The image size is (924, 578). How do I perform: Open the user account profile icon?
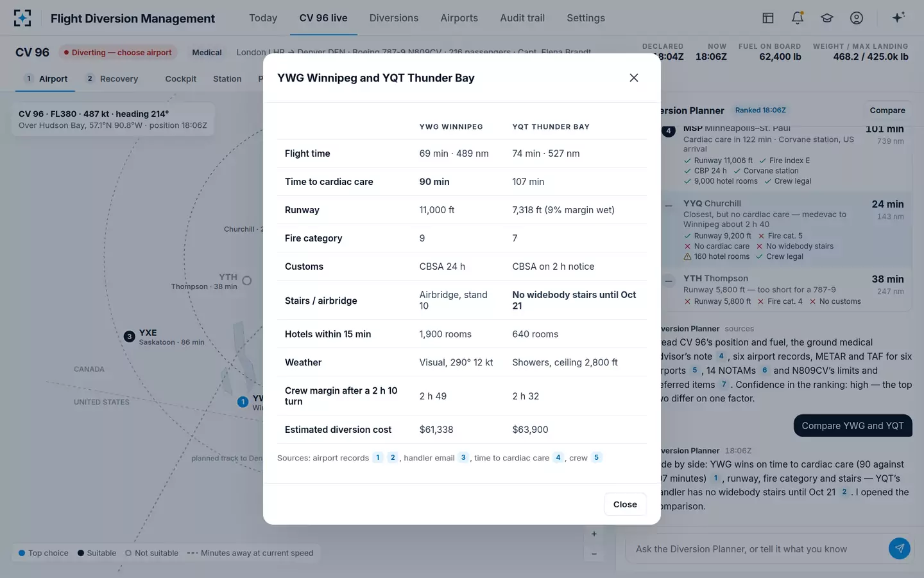pos(857,18)
